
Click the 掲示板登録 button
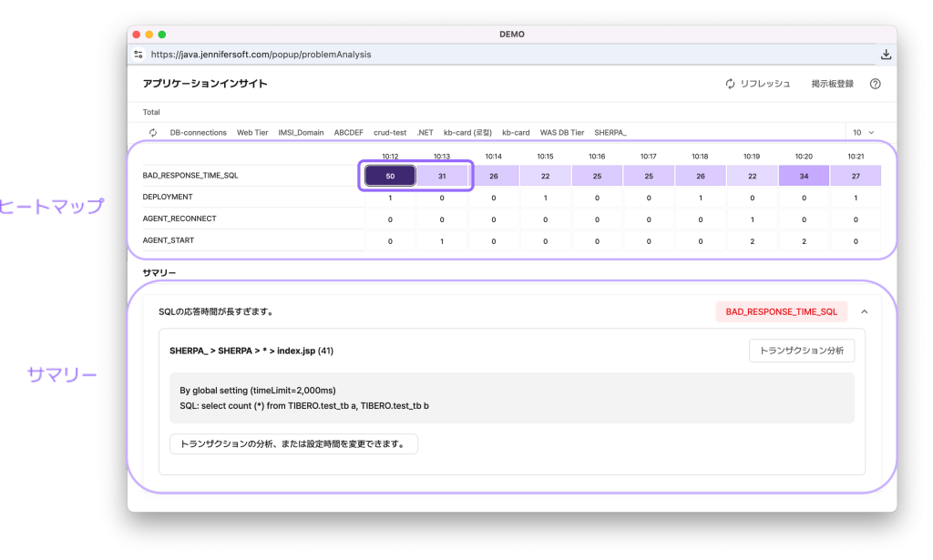832,84
